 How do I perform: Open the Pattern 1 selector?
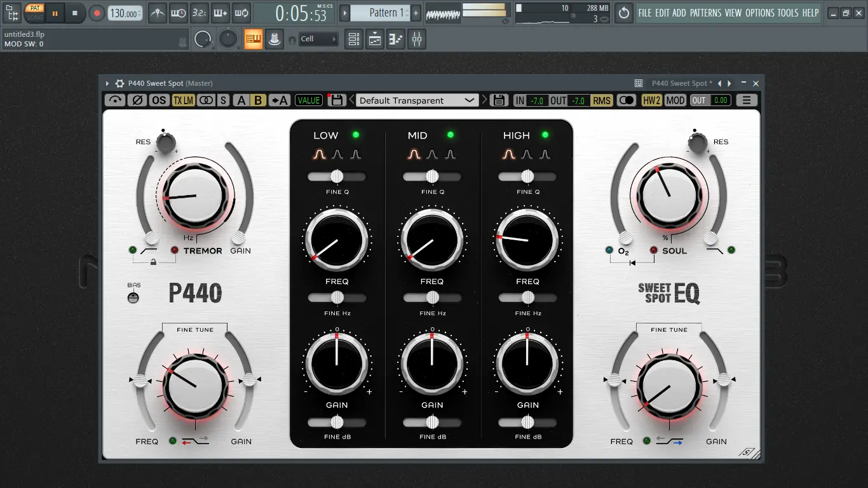tap(380, 13)
